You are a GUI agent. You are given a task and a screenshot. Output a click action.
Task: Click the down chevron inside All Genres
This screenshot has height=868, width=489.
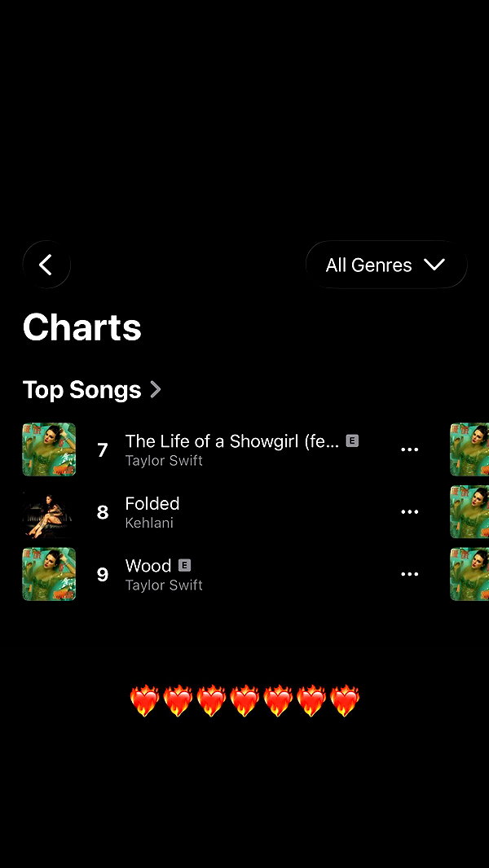(434, 265)
